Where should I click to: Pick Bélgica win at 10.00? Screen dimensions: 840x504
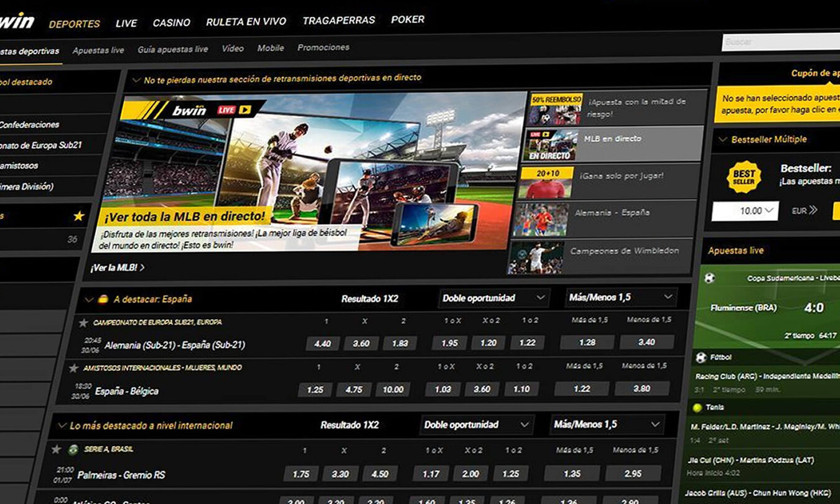pyautogui.click(x=393, y=390)
